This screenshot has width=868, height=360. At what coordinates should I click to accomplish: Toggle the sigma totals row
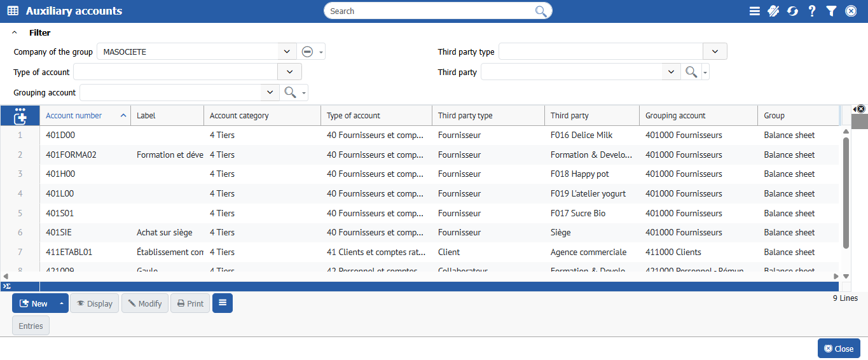[6, 286]
